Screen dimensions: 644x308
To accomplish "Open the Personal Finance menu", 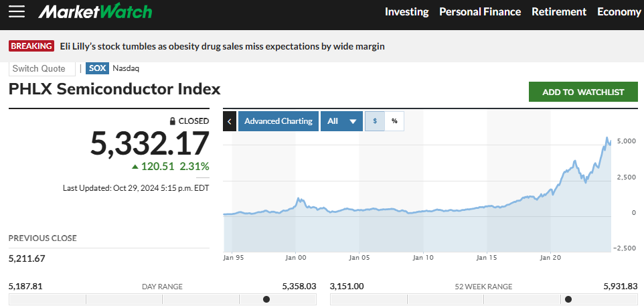I will point(479,11).
